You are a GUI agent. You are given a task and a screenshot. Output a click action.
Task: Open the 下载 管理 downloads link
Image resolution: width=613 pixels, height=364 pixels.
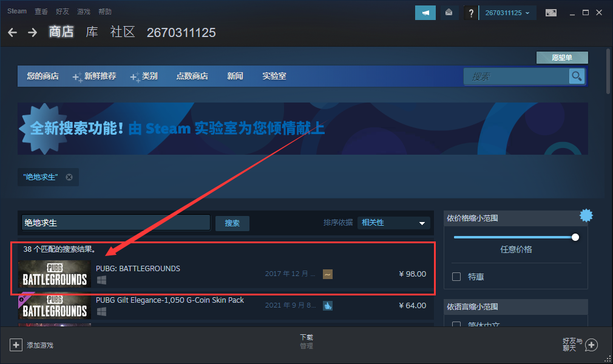[306, 342]
